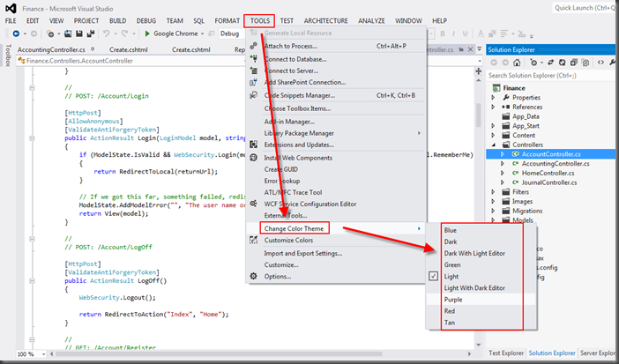This screenshot has width=619, height=364.
Task: Click Sync with Active Document icon
Action: pos(551,63)
